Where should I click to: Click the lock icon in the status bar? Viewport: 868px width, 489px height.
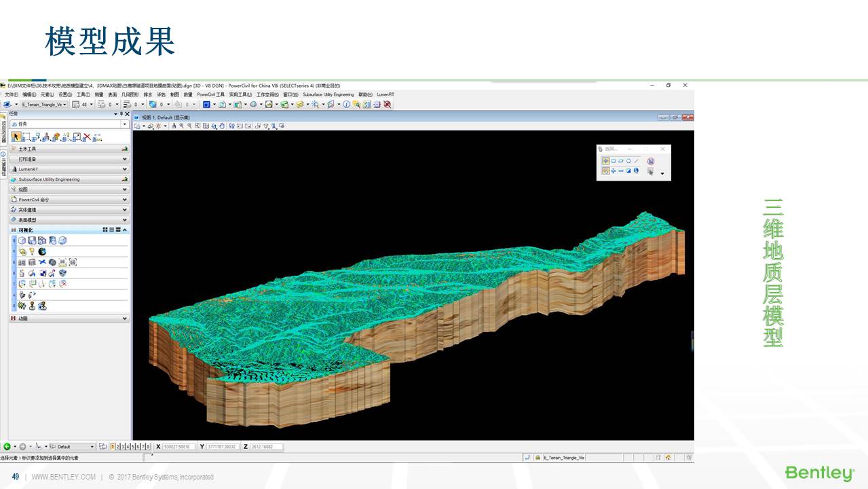coord(537,458)
